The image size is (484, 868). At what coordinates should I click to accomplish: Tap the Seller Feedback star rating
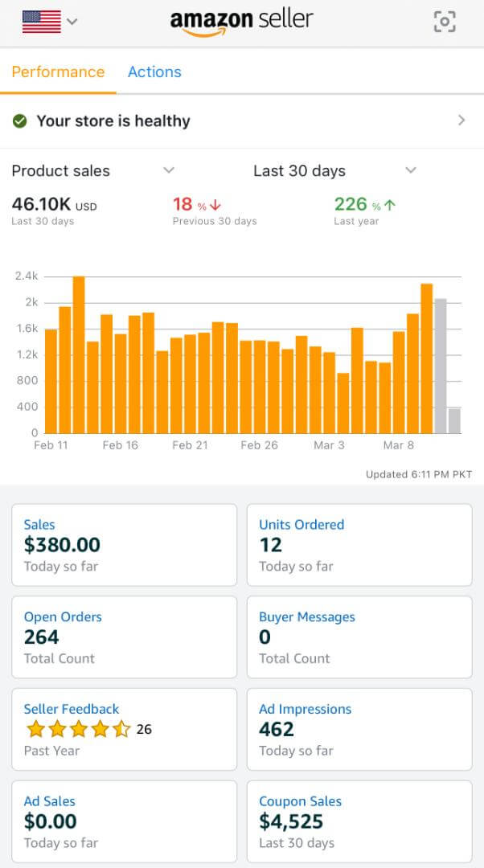pyautogui.click(x=78, y=730)
